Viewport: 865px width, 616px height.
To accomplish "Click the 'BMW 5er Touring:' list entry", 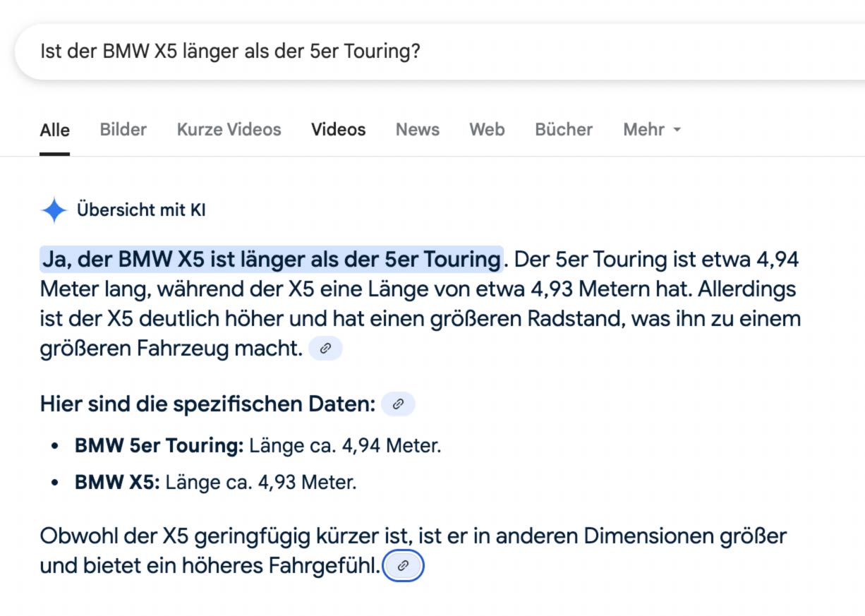I will [258, 446].
